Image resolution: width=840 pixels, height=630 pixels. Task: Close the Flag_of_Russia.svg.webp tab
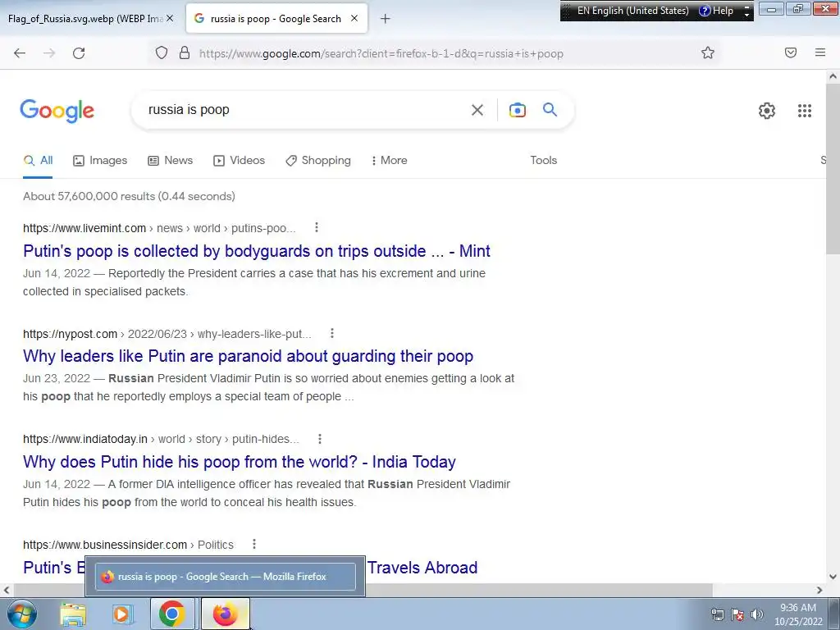[x=169, y=18]
